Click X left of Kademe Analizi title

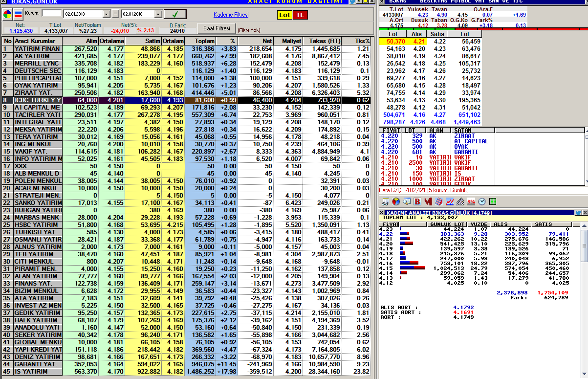point(382,213)
